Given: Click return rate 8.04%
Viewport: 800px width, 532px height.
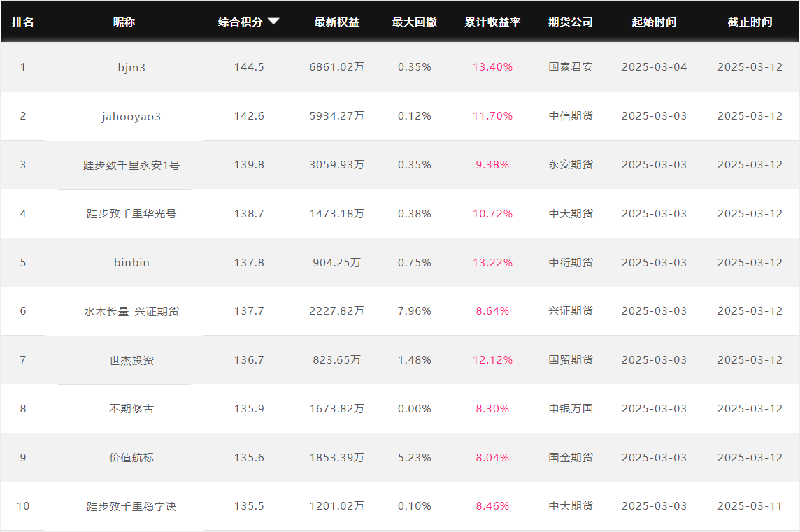Looking at the screenshot, I should pyautogui.click(x=492, y=457).
